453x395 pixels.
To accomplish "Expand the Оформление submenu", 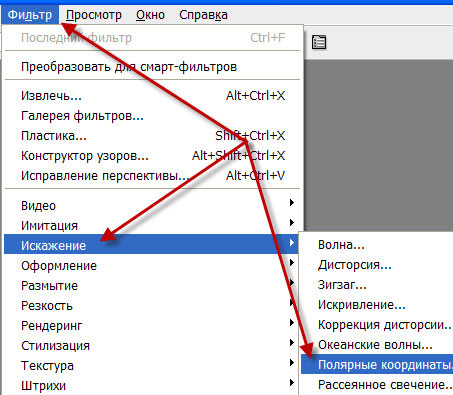I will point(151,266).
